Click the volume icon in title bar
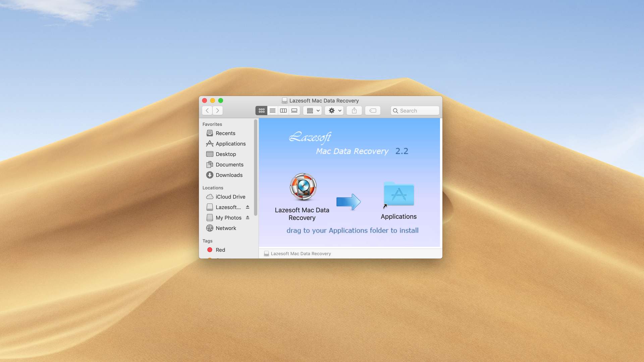This screenshot has height=362, width=644. (284, 101)
